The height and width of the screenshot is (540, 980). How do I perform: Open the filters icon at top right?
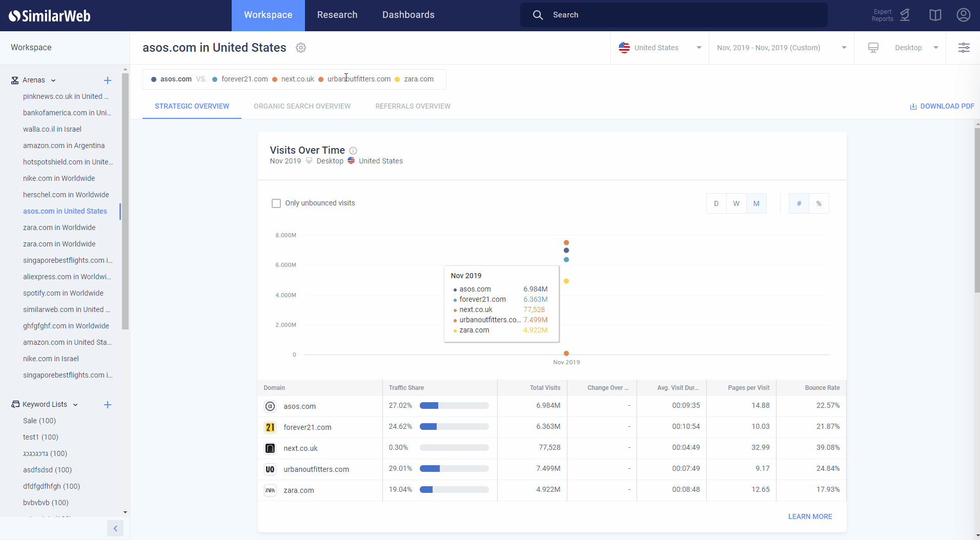[x=964, y=48]
